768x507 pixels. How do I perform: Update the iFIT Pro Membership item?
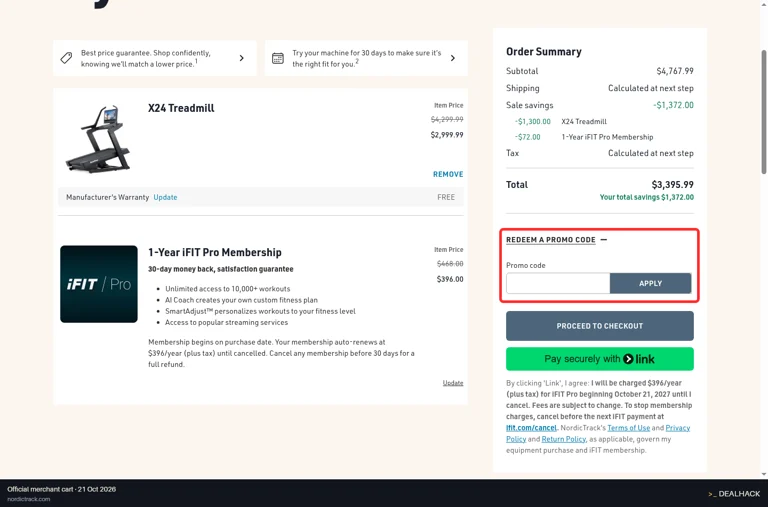453,383
